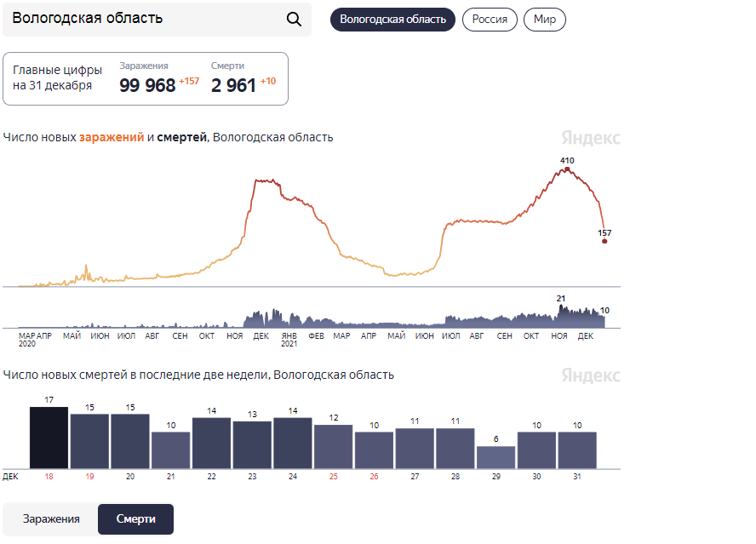The width and height of the screenshot is (756, 544).
Task: Click the Главные цифры на 31 декабря label
Action: [x=57, y=78]
